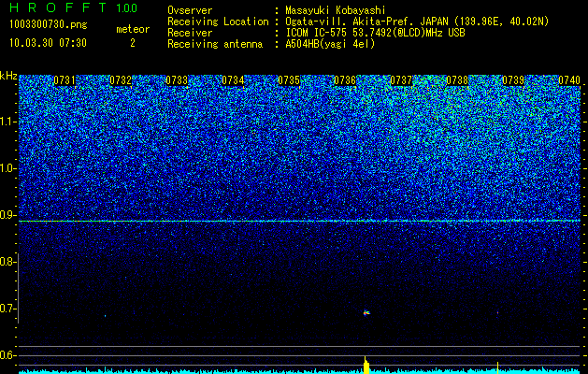Click the 0733 time marker

point(177,80)
